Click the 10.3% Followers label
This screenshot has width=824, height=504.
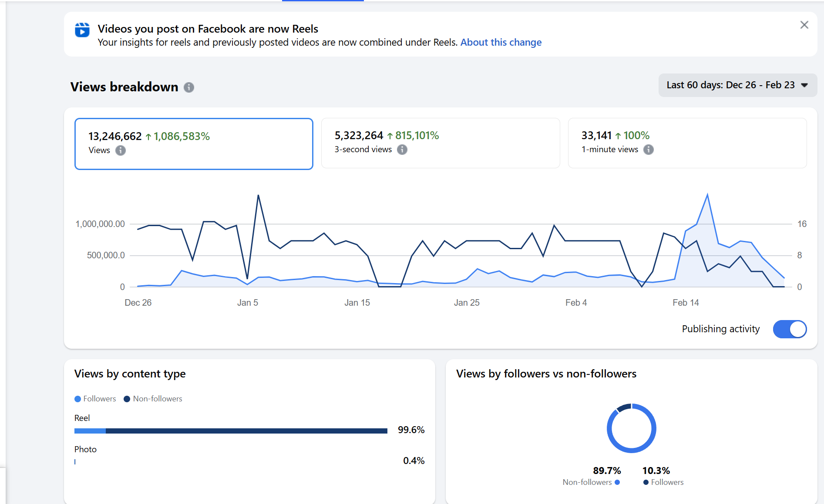click(656, 471)
